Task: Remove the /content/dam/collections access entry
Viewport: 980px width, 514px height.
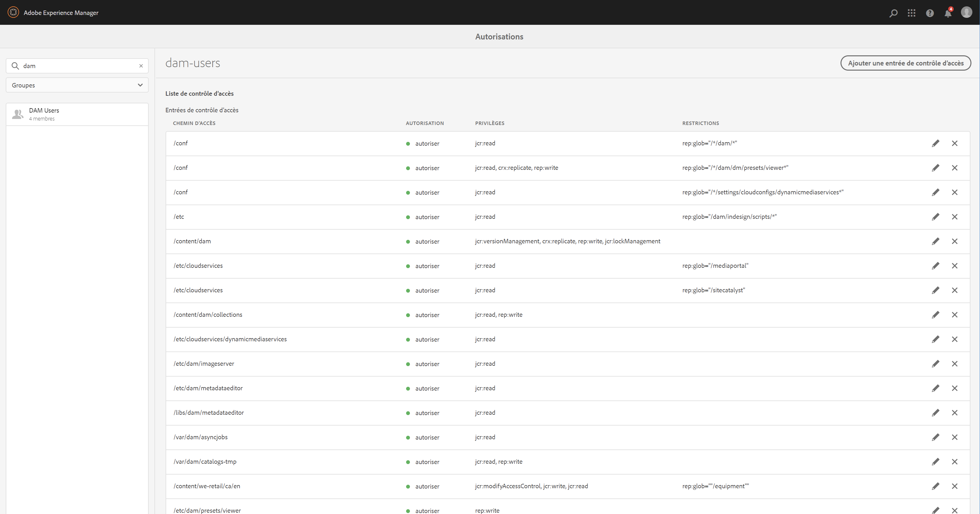Action: pos(955,315)
